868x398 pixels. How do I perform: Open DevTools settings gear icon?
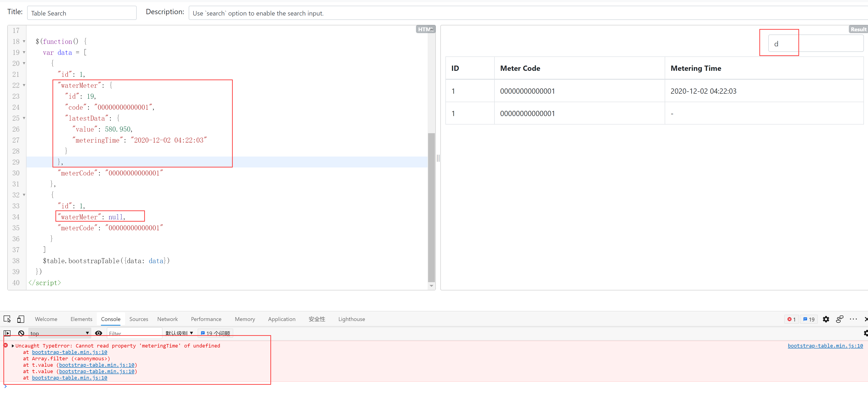coord(826,319)
